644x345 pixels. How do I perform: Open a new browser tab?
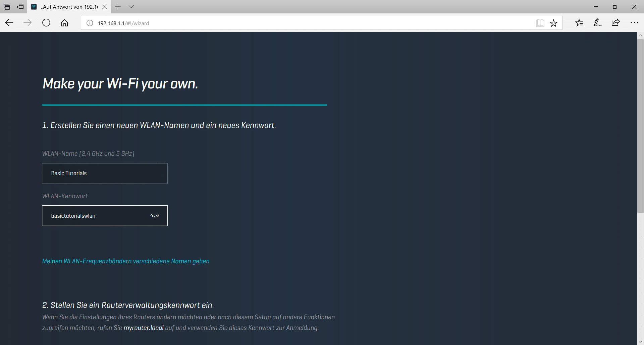118,7
